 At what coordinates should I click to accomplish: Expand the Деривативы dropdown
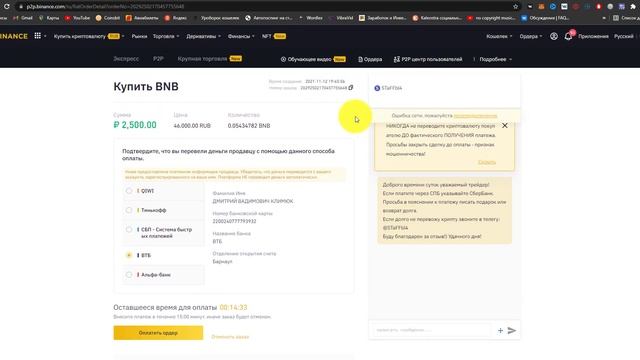coord(203,36)
